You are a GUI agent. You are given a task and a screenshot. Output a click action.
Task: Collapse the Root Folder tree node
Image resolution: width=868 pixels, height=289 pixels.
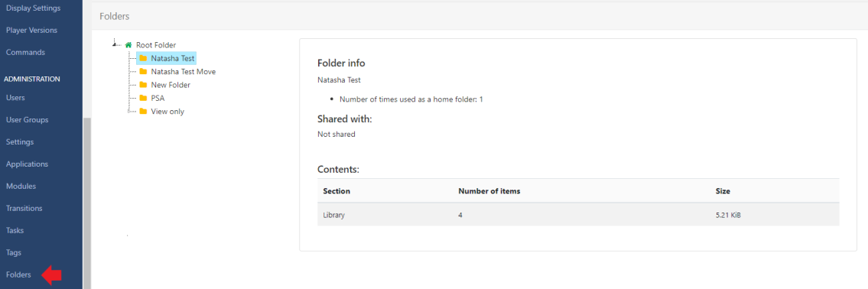[115, 44]
